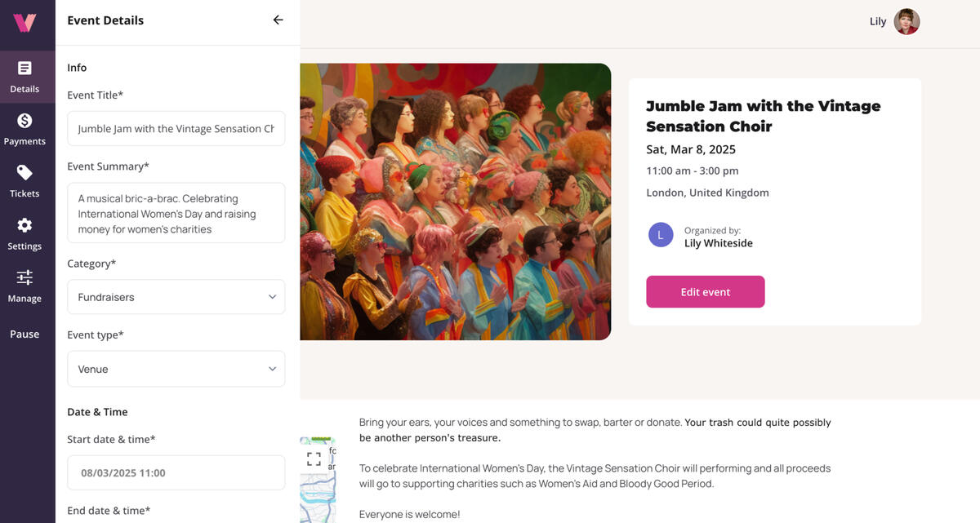This screenshot has height=523, width=980.
Task: Click the organizer initial L avatar
Action: tap(661, 235)
